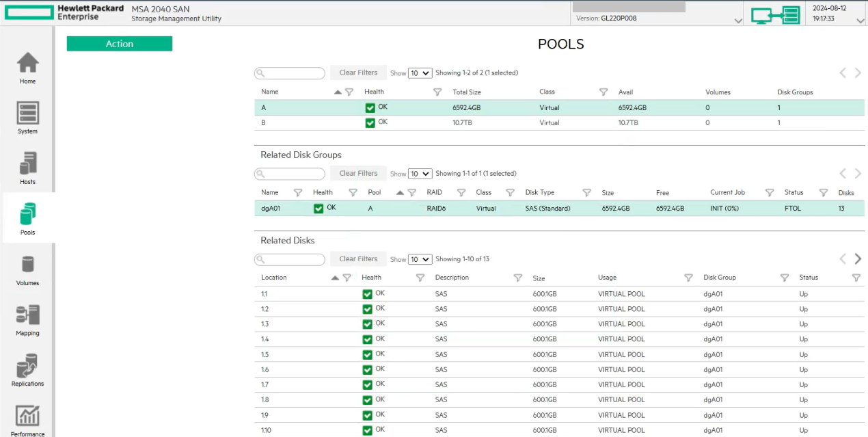Image resolution: width=868 pixels, height=437 pixels.
Task: Click the INIT (0%) current job cell
Action: point(724,209)
